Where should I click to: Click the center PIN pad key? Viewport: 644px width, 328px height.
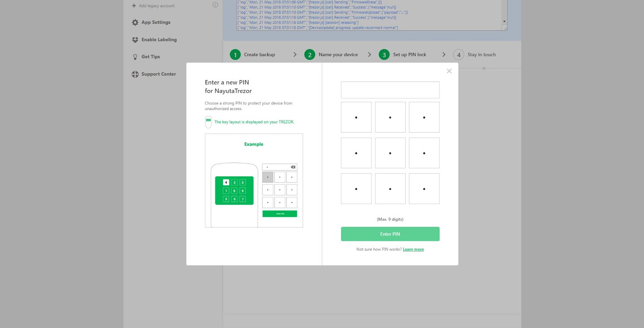390,153
